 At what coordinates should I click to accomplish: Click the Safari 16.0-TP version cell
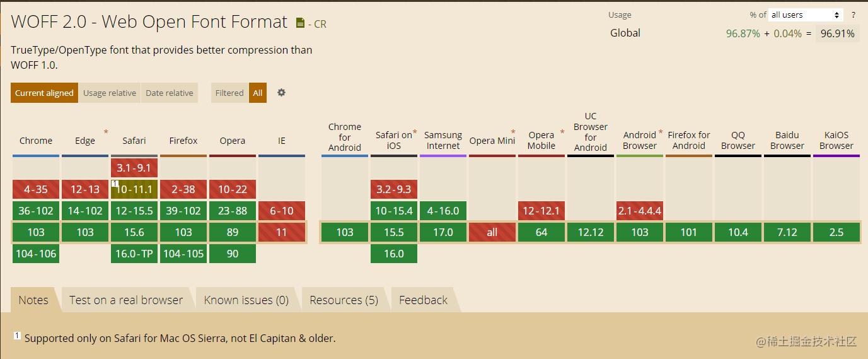click(x=134, y=254)
